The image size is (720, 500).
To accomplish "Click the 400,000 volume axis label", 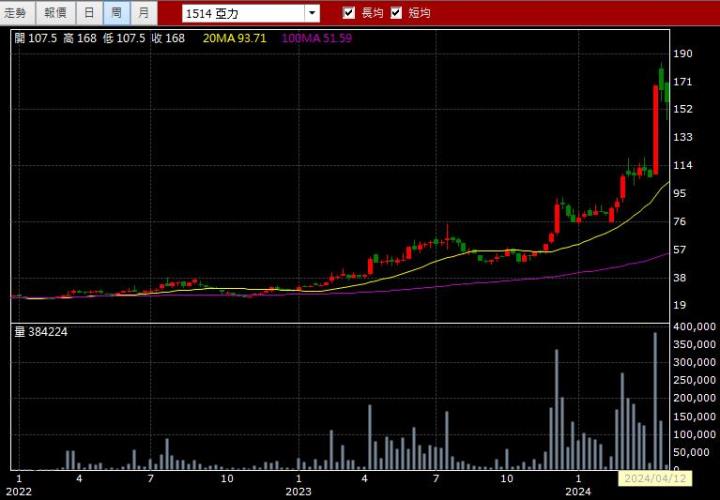I will point(693,327).
